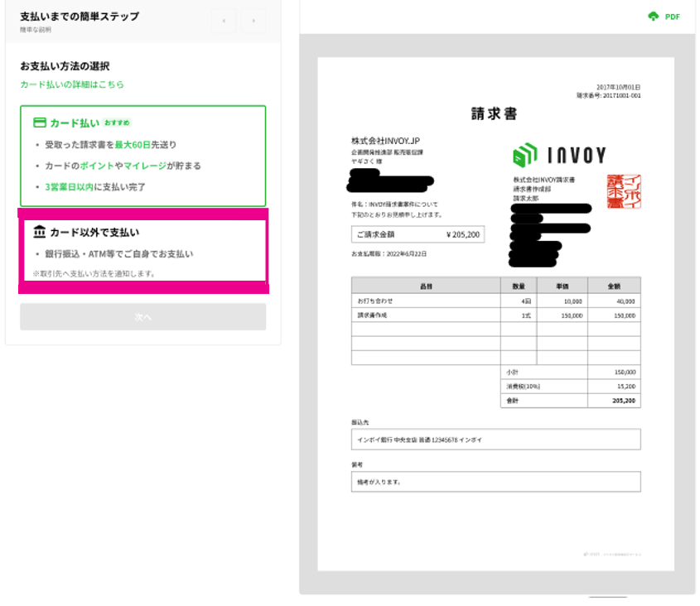Click the 合計 205,200 row
The width and height of the screenshot is (700, 606).
coord(571,401)
